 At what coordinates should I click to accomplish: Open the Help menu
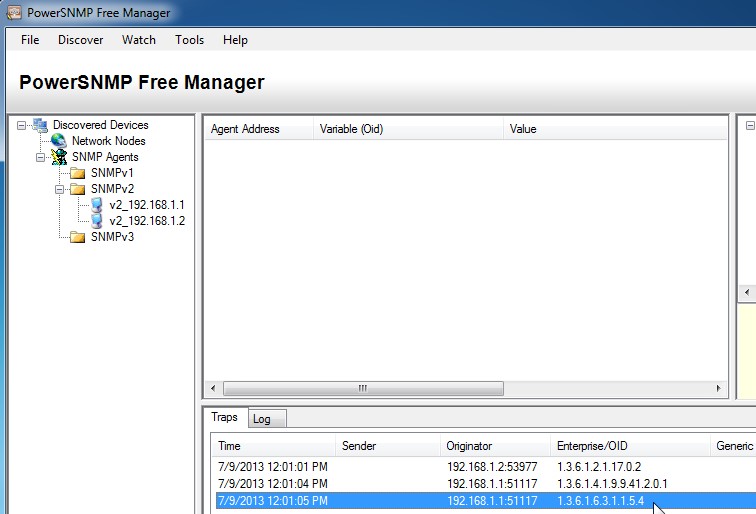point(235,40)
